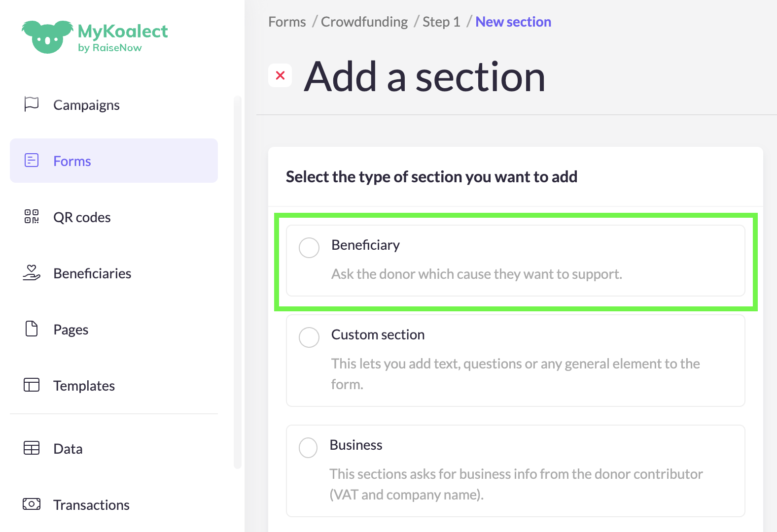Click the QR codes icon
Screen dimensions: 777x532
[32, 217]
